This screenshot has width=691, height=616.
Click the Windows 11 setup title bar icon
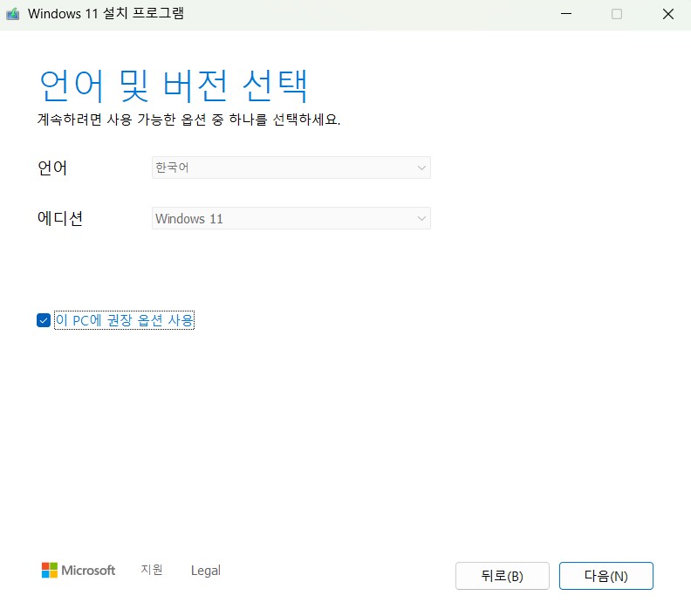coord(13,14)
